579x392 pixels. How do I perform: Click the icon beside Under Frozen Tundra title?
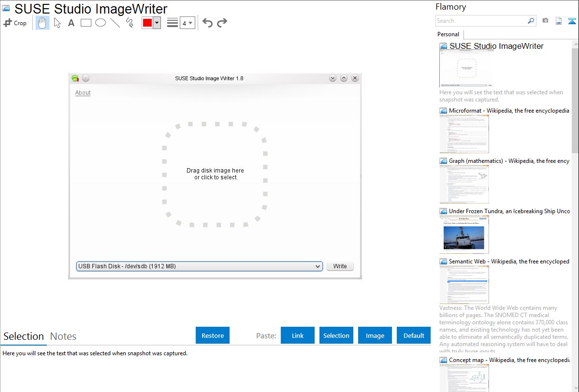point(444,211)
